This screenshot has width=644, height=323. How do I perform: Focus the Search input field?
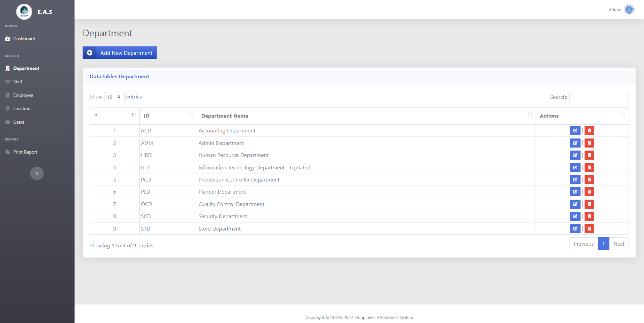(599, 97)
